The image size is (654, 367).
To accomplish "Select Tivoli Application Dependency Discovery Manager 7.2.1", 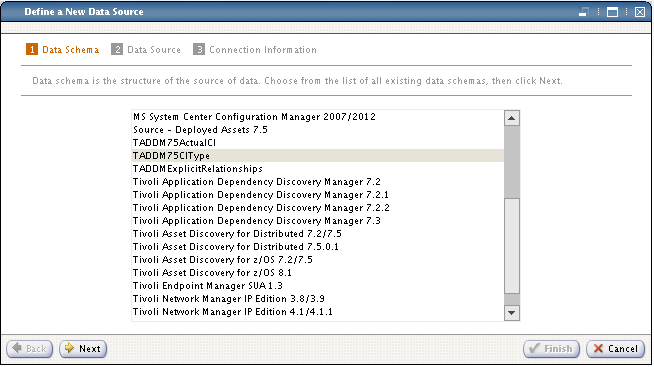I will (317, 195).
